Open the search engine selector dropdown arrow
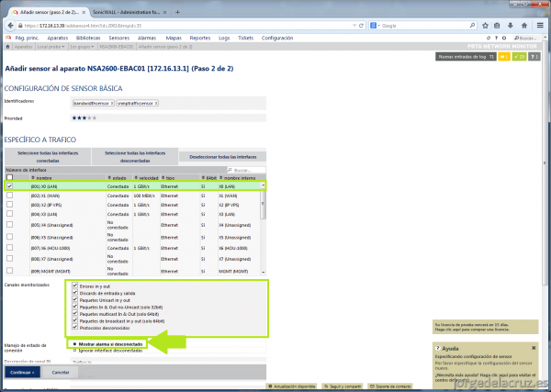 (378, 26)
